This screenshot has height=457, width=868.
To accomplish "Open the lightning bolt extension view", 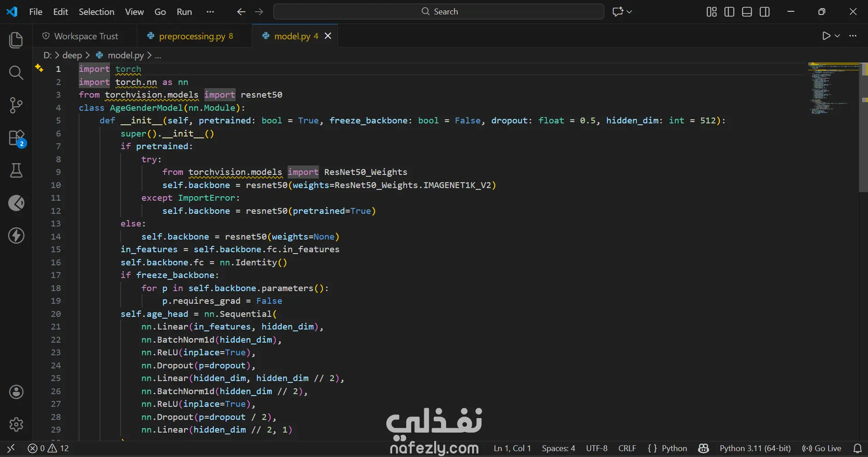I will pyautogui.click(x=16, y=236).
